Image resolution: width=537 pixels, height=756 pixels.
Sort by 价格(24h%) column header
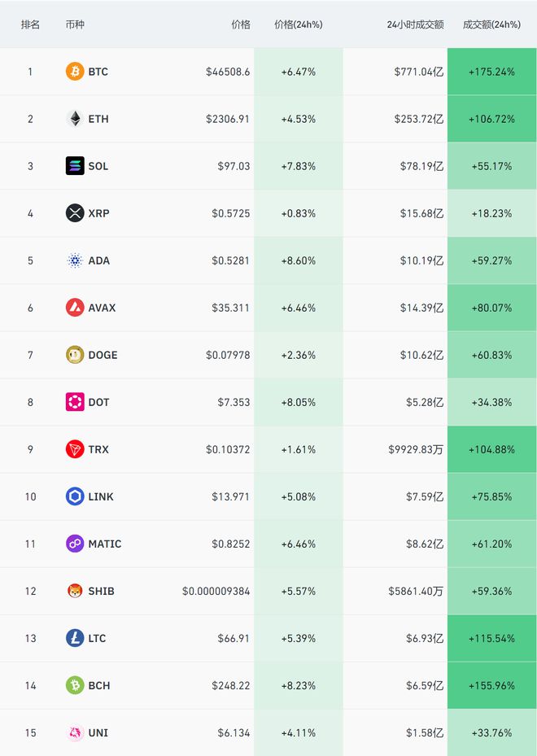[x=299, y=24]
